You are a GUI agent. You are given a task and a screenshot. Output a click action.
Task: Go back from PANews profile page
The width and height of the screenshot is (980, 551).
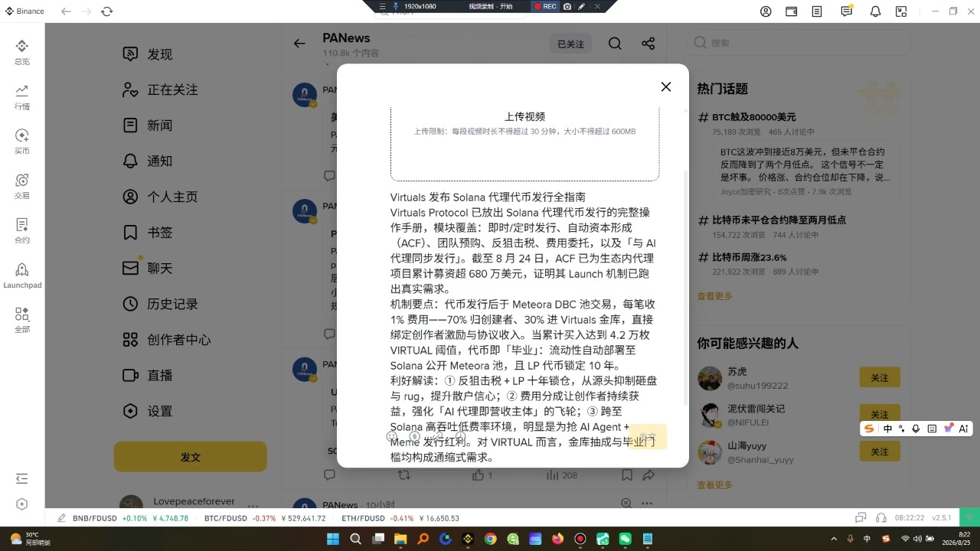coord(299,44)
